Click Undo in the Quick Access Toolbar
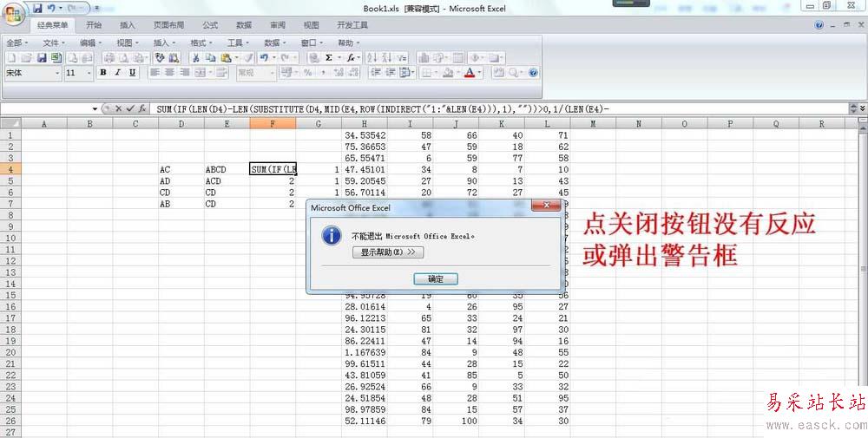 pyautogui.click(x=51, y=9)
